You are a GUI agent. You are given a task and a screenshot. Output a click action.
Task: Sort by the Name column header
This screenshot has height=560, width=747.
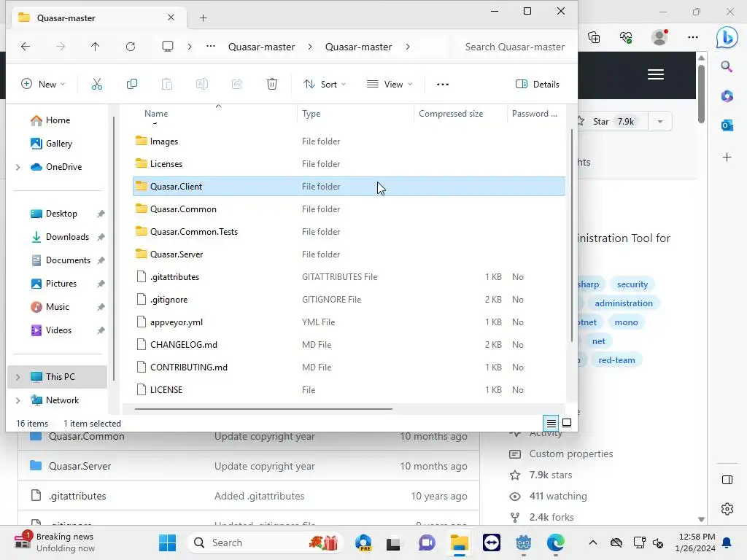(156, 114)
